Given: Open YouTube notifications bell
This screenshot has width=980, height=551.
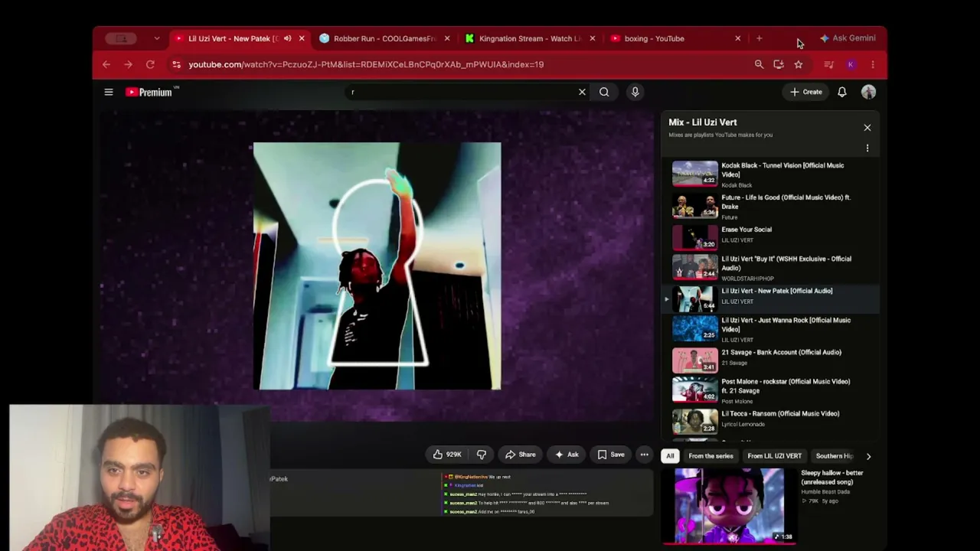Looking at the screenshot, I should (841, 92).
